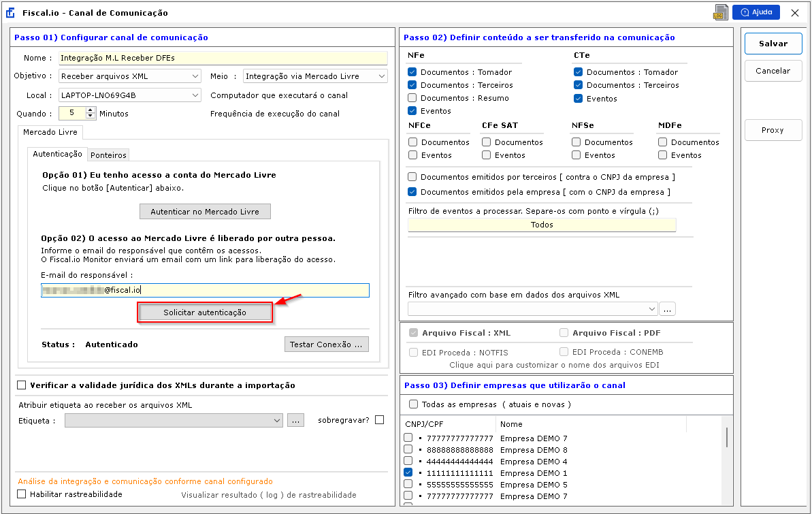Increase the Quando minutes spinner value
The image size is (812, 514).
click(x=91, y=111)
